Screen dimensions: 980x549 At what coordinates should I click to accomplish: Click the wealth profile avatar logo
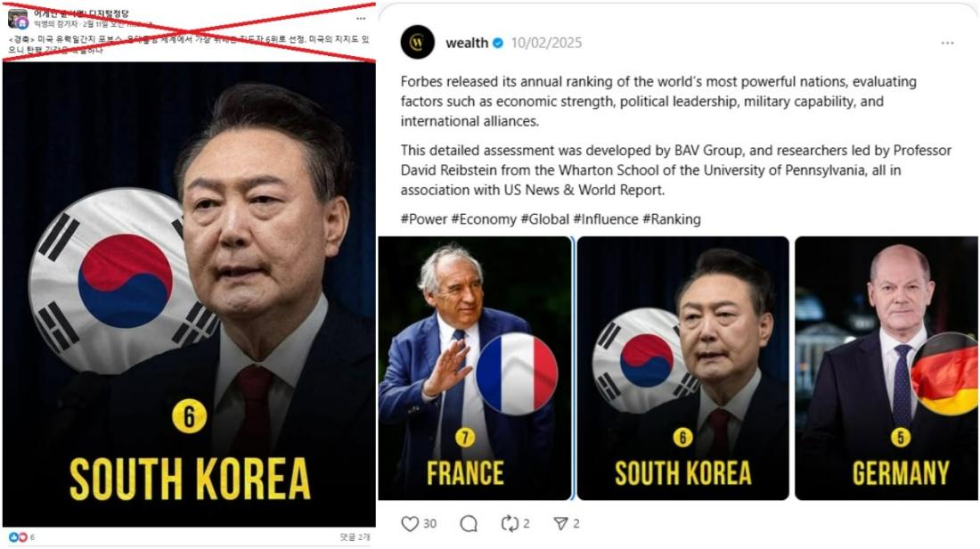(x=417, y=43)
